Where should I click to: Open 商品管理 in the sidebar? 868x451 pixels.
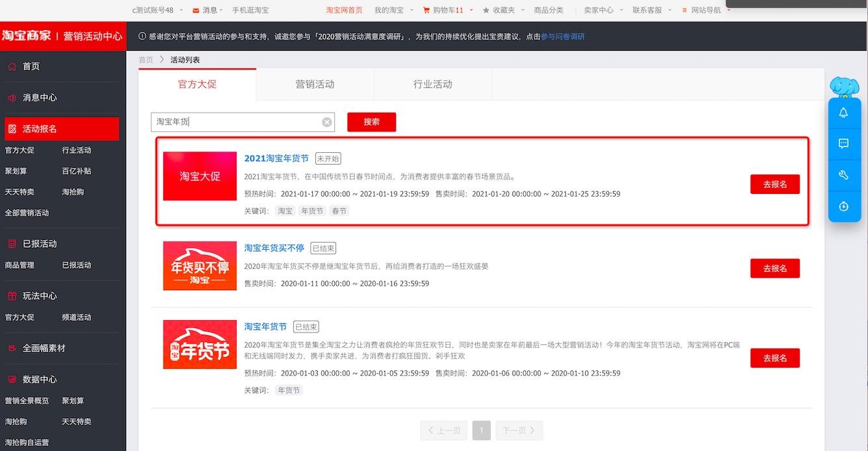tap(20, 265)
